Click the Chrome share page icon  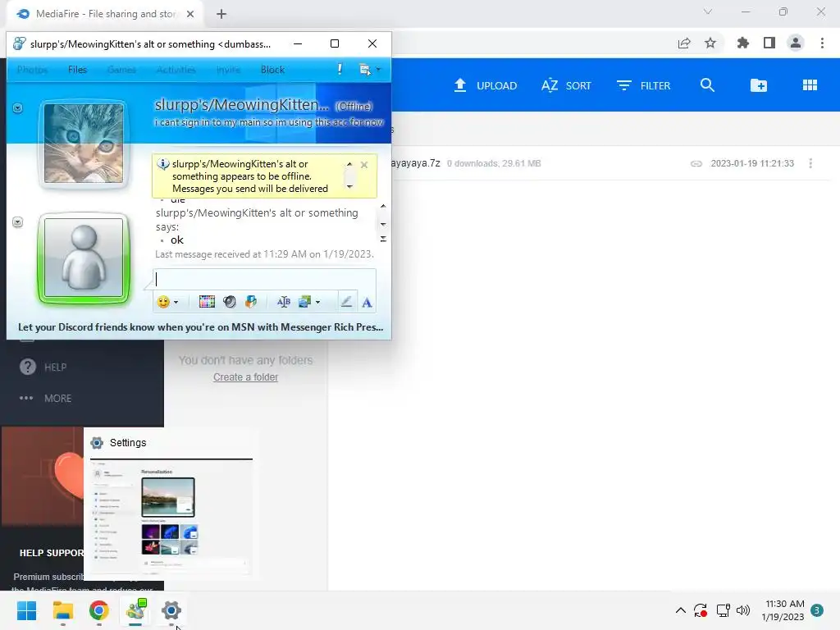(x=684, y=43)
